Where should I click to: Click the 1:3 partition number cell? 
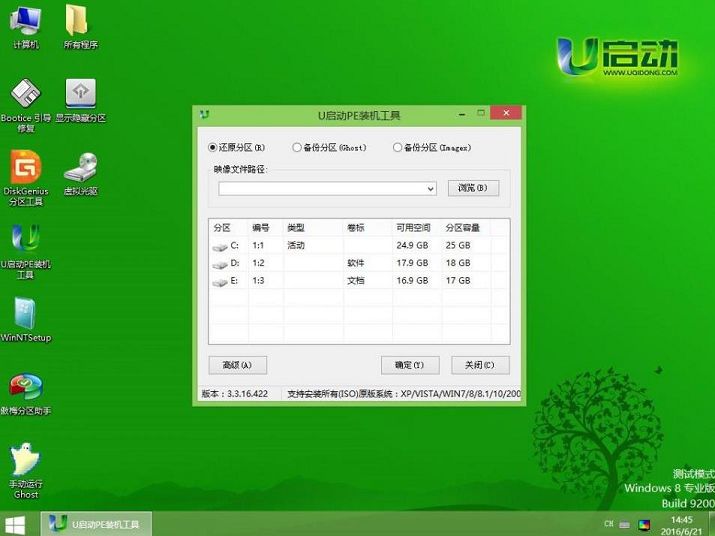point(258,281)
